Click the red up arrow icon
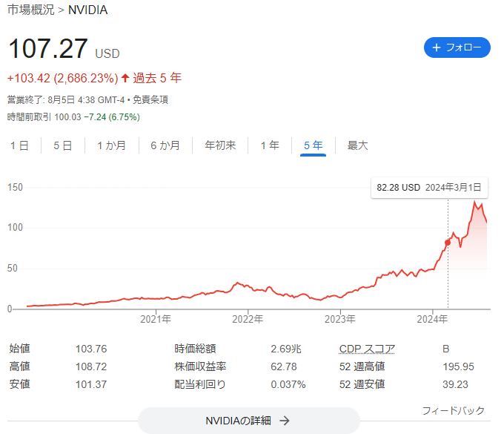Image resolution: width=504 pixels, height=434 pixels. click(125, 78)
